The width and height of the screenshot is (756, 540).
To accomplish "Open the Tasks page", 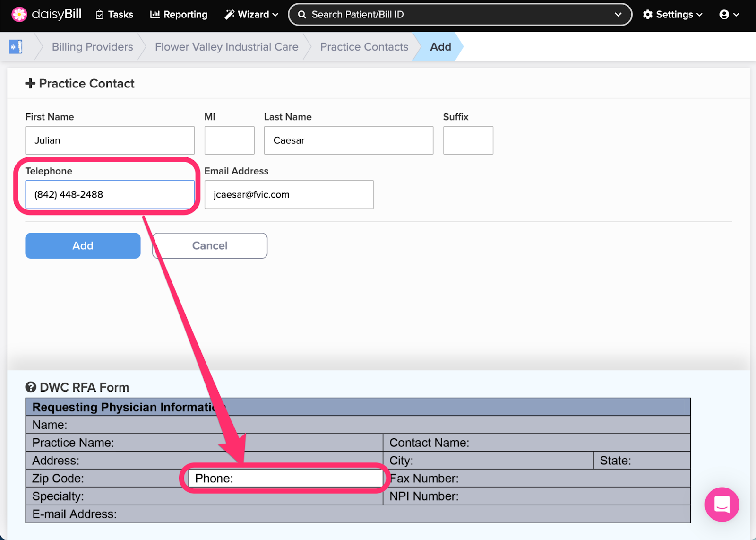I will click(x=114, y=15).
